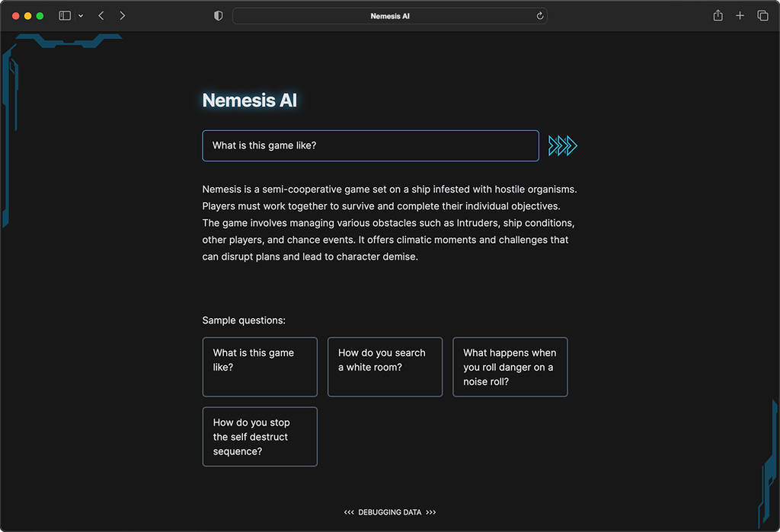Focus the question input field
The image size is (780, 532).
(371, 145)
